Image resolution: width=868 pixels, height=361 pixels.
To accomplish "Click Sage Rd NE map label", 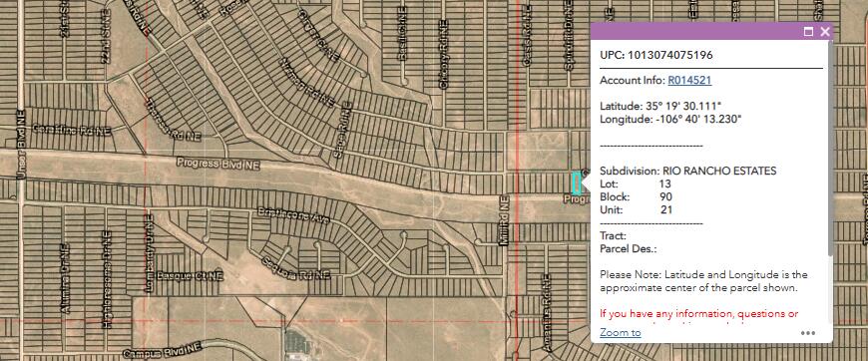I will click(x=342, y=130).
